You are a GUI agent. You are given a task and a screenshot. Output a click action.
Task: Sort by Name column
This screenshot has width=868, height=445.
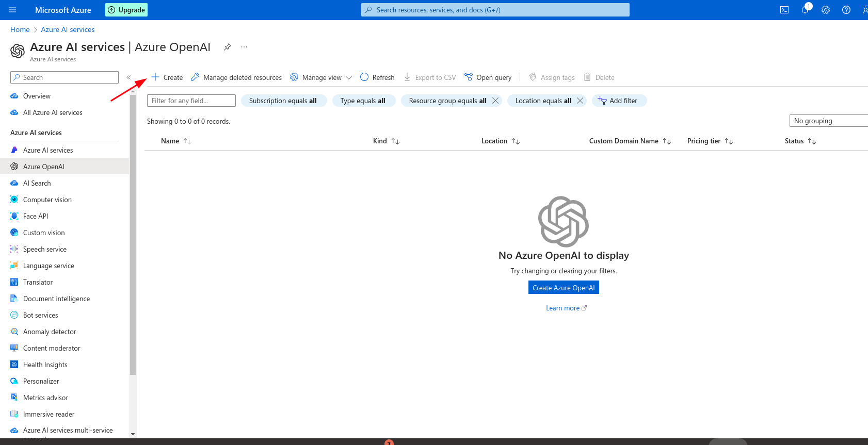[x=176, y=141]
